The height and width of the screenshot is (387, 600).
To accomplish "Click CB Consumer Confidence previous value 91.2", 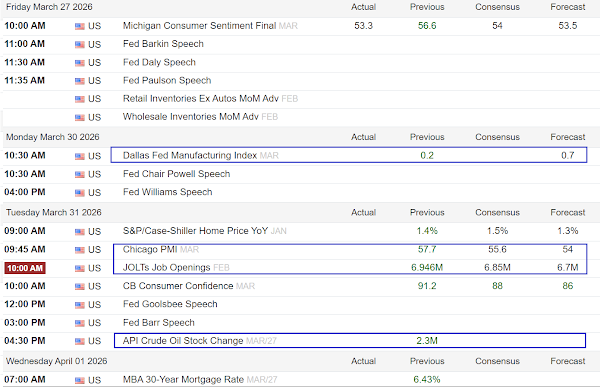I will tap(427, 286).
